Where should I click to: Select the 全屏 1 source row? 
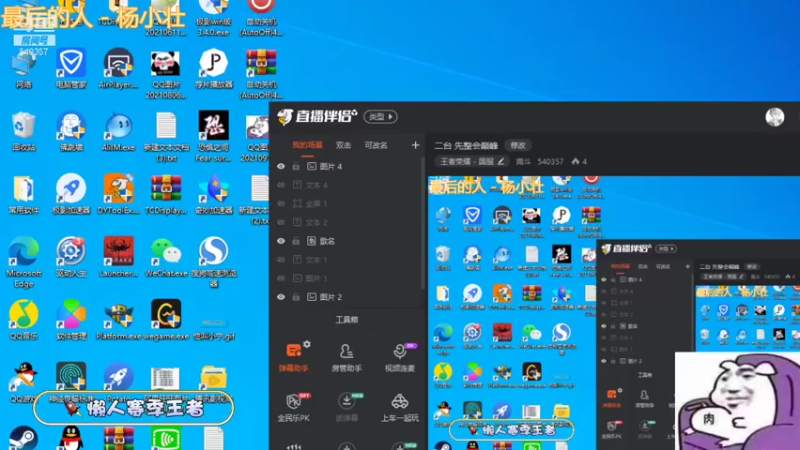coord(348,204)
